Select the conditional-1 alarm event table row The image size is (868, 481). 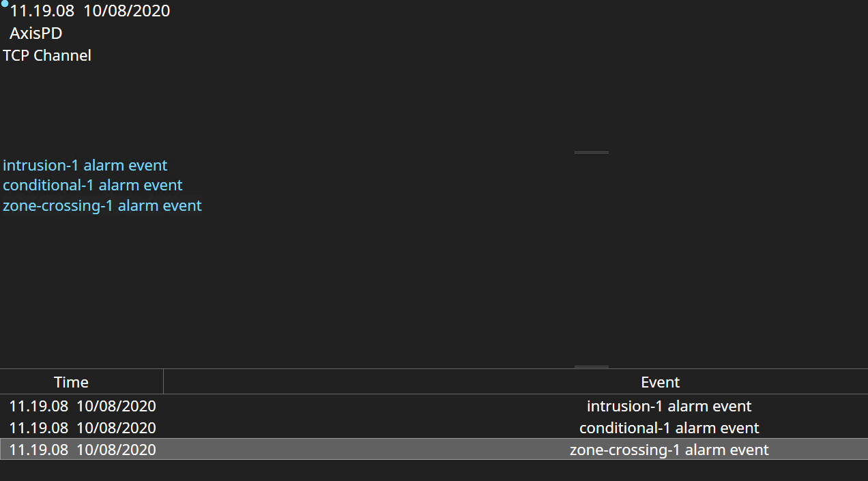[669, 428]
